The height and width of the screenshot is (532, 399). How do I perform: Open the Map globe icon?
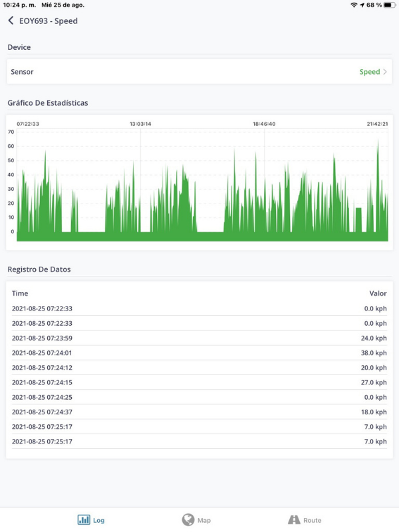(x=188, y=519)
